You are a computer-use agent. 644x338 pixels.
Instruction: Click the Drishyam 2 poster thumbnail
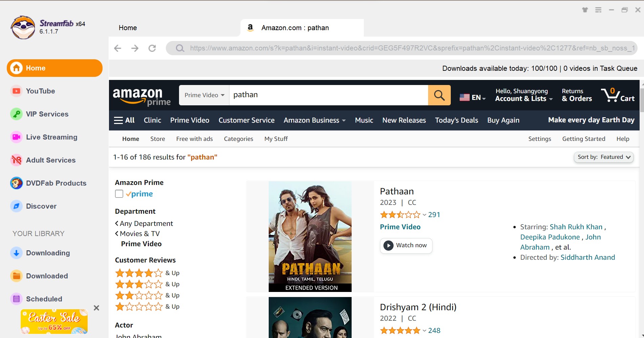pos(310,318)
